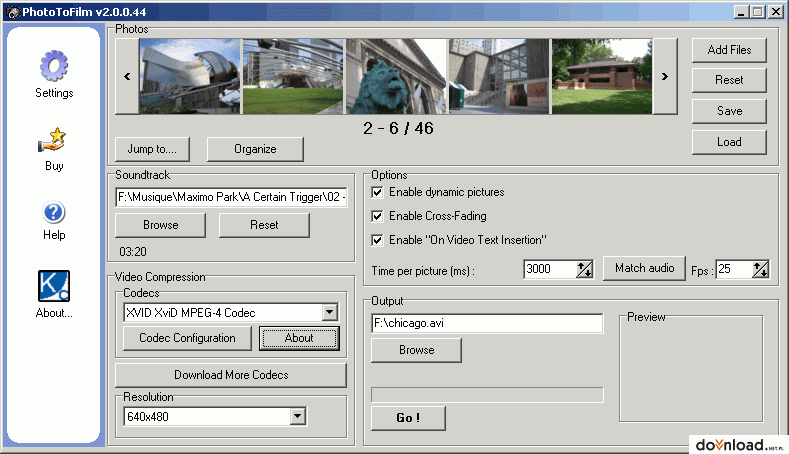The image size is (789, 454).
Task: Click the F:\chicago.avi output field
Action: 487,323
